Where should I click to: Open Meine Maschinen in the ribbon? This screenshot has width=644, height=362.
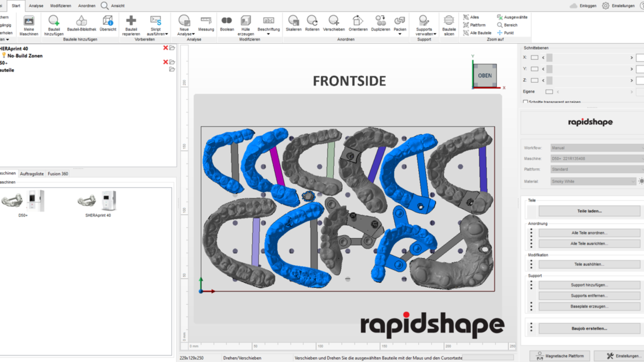(x=29, y=25)
